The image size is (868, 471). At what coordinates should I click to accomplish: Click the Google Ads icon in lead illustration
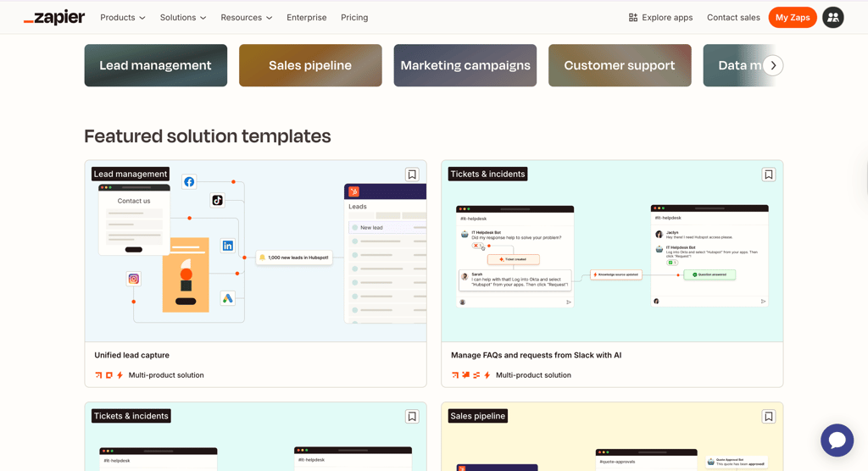(227, 298)
